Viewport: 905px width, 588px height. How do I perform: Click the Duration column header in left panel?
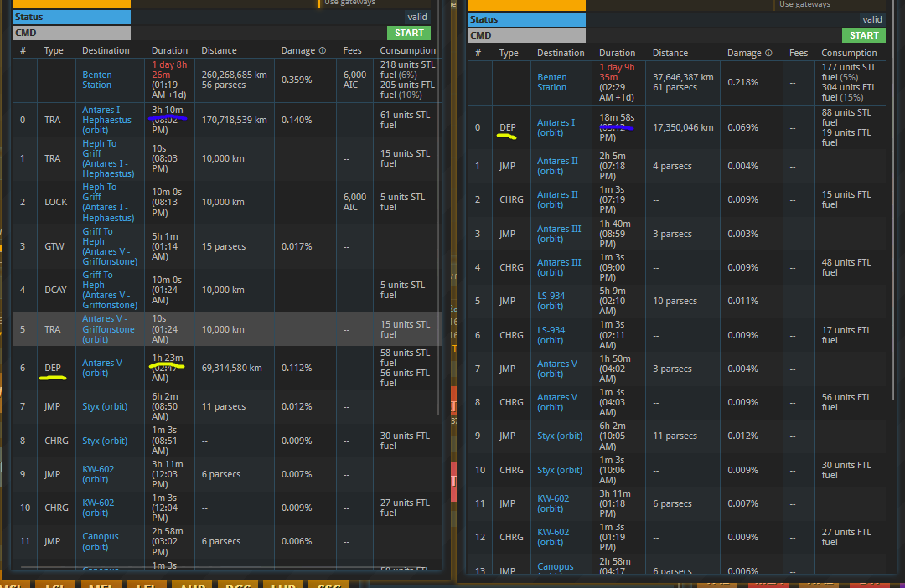169,51
